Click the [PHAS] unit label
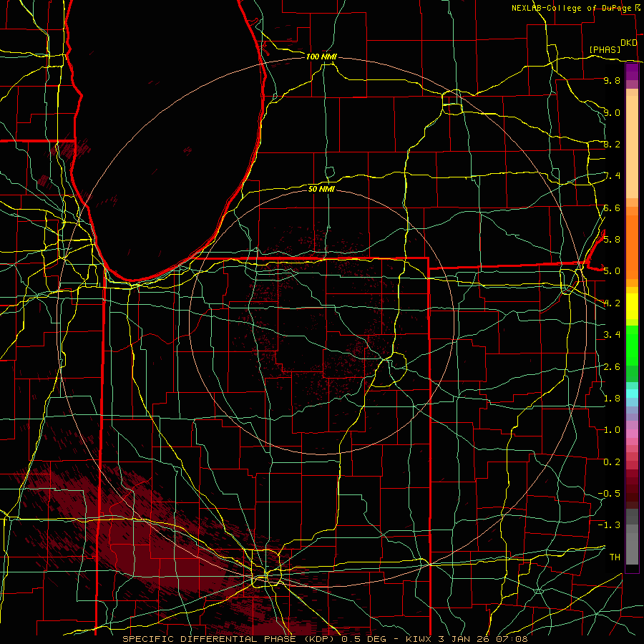The height and width of the screenshot is (644, 644). [605, 49]
